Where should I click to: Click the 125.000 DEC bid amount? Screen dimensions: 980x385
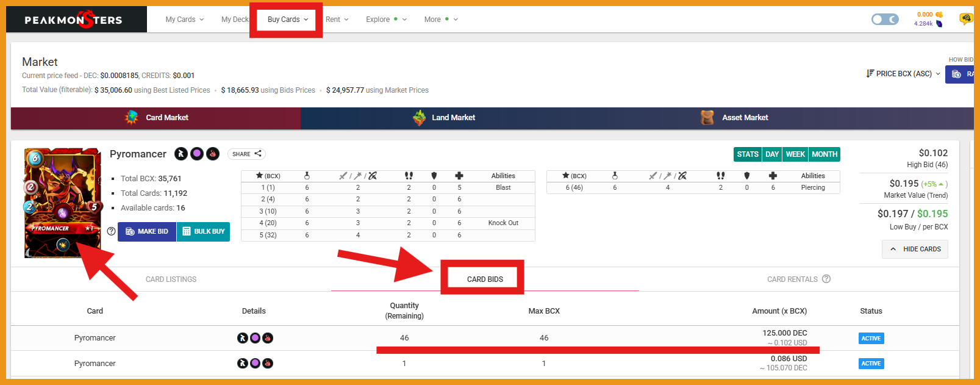tap(784, 333)
